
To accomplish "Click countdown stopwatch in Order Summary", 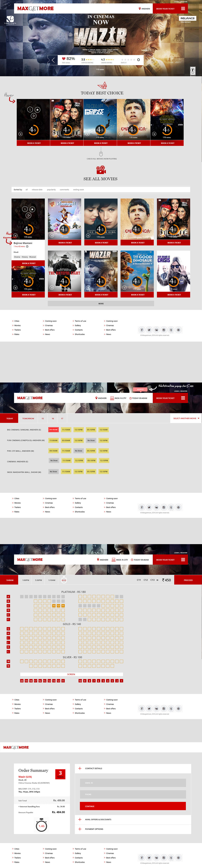I will pos(41,825).
